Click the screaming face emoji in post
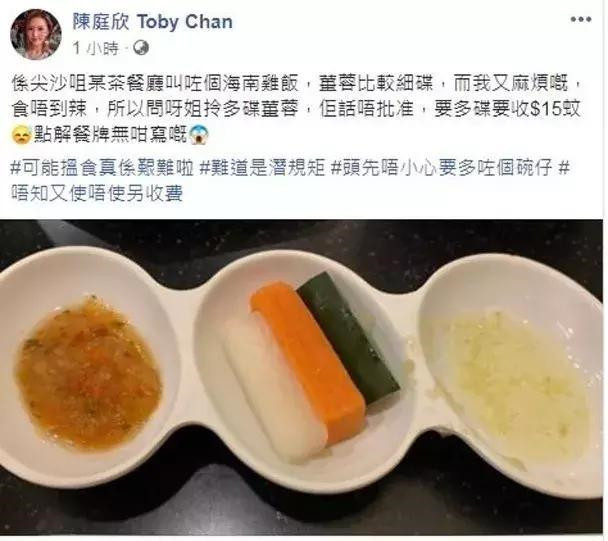Viewport: 608px width, 541px height. coord(199,135)
